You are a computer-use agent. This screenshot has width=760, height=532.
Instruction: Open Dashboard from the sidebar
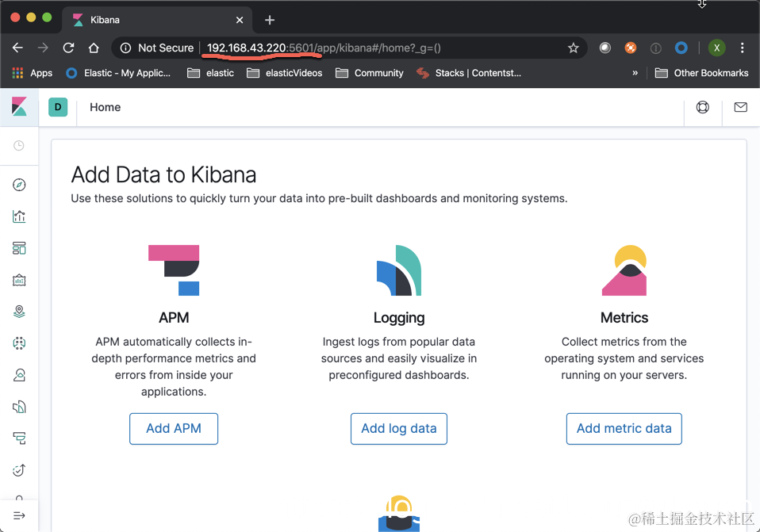pos(19,249)
